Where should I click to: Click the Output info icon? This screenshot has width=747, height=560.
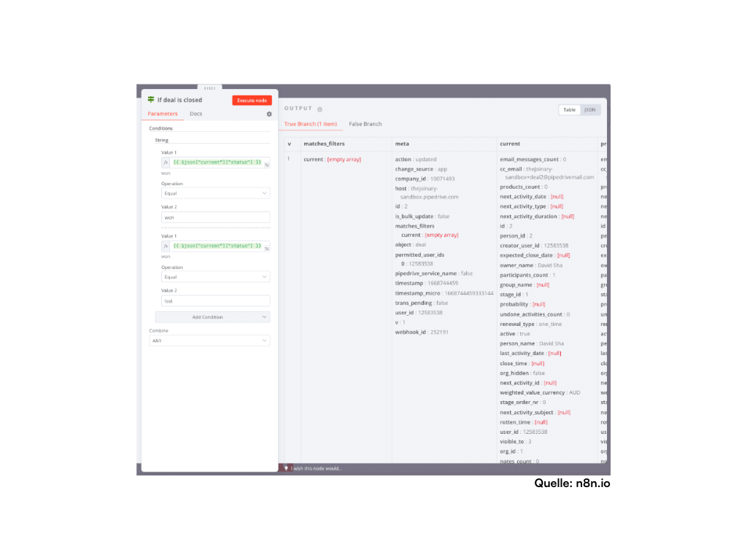tap(320, 109)
